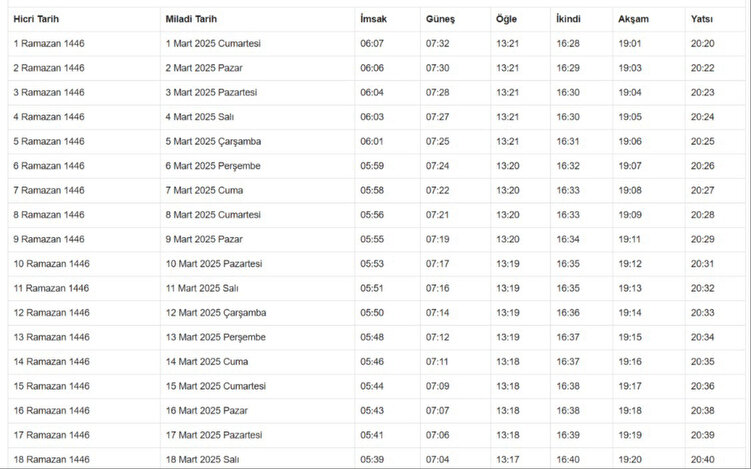
Task: Select the Akşam column header
Action: tap(634, 19)
